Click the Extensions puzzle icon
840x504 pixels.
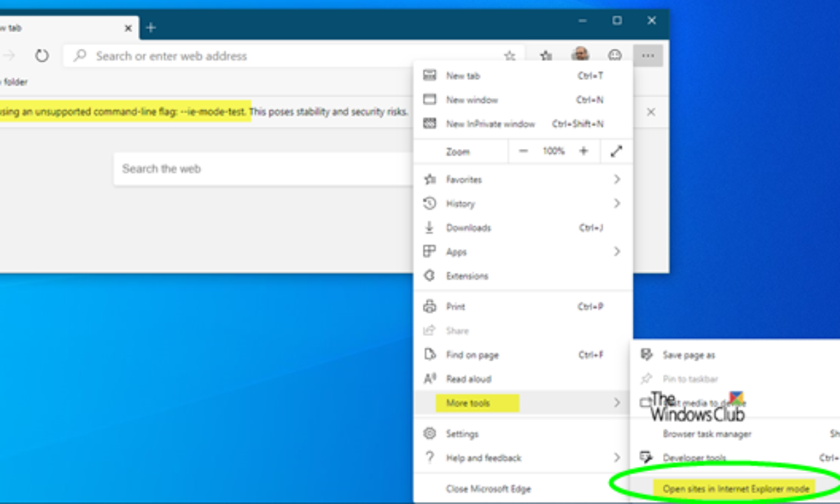pos(430,276)
